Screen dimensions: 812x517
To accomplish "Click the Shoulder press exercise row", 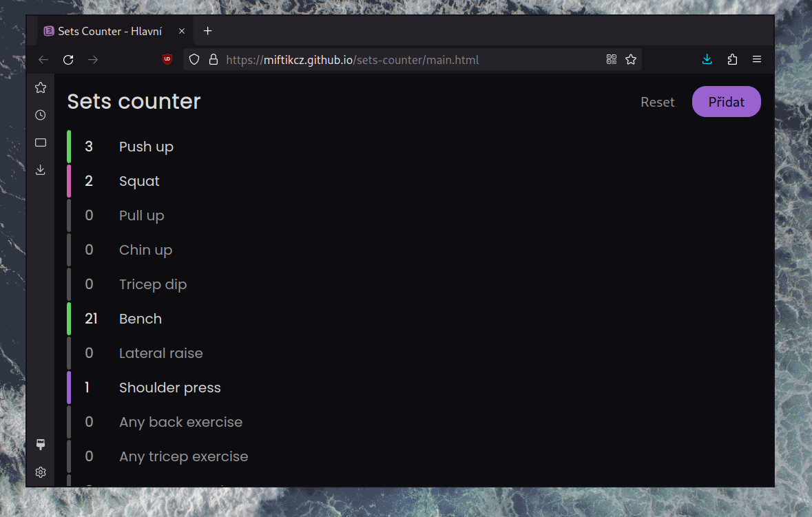I will [169, 388].
